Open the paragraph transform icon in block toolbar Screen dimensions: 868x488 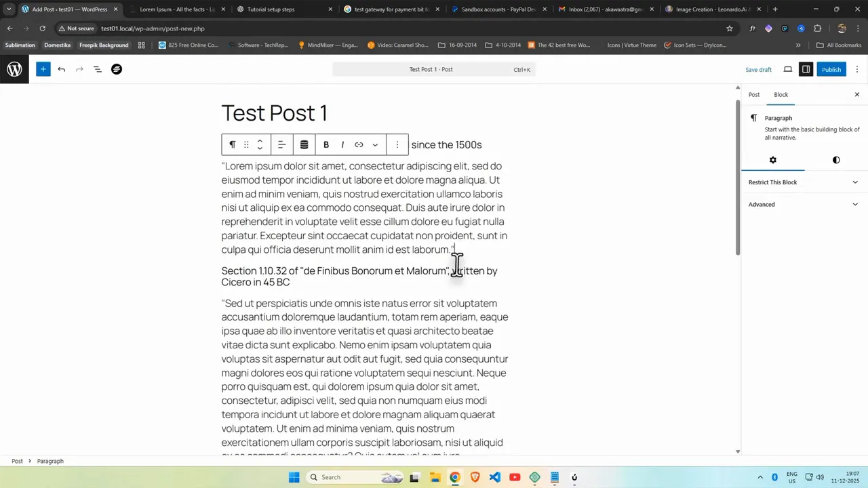pos(233,144)
